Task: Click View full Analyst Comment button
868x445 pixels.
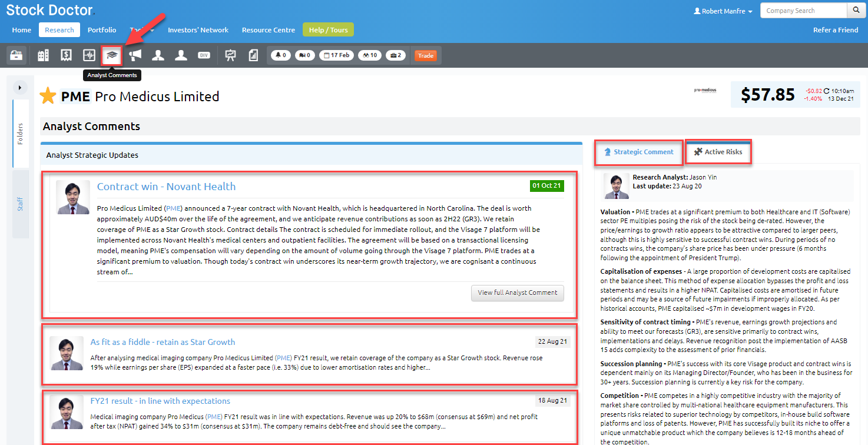Action: pyautogui.click(x=518, y=293)
